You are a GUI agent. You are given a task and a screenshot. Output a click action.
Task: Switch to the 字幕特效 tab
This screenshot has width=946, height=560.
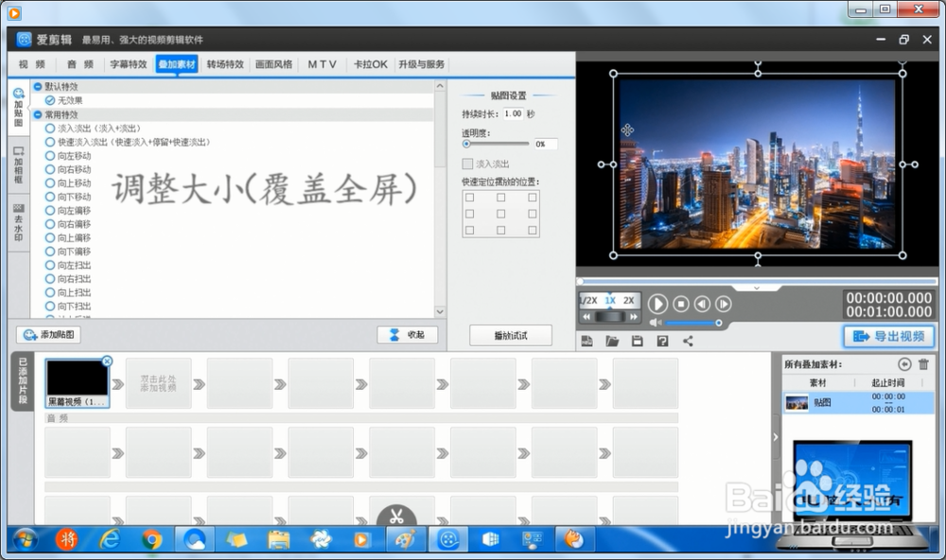(x=129, y=64)
